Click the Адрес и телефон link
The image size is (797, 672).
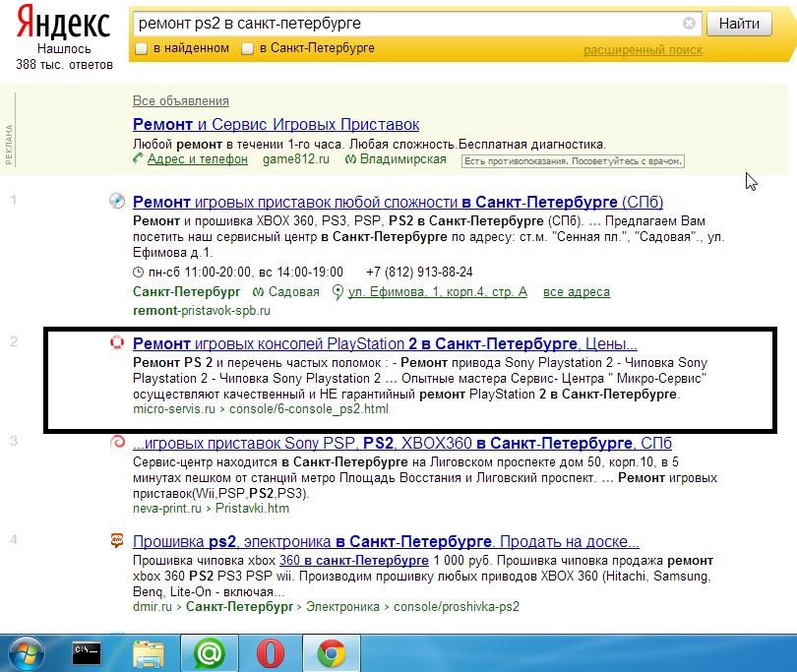(x=198, y=159)
